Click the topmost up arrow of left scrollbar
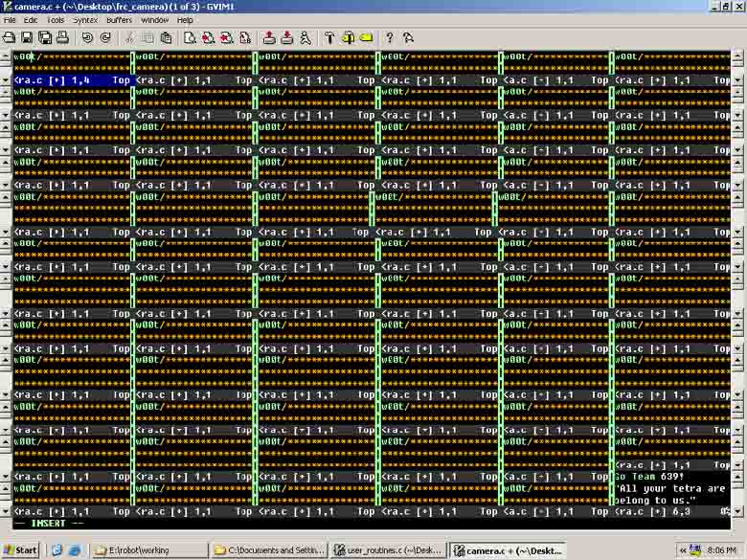Viewport: 747px width, 560px height. 6,56
